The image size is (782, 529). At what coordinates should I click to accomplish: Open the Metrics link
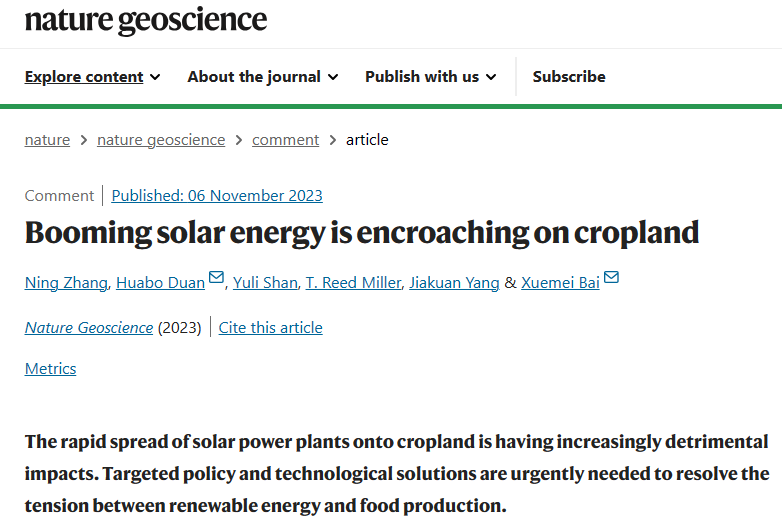(50, 369)
